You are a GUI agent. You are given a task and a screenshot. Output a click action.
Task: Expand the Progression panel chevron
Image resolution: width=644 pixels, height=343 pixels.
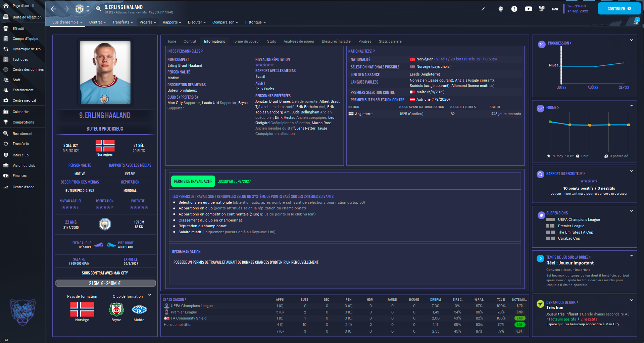tap(632, 40)
